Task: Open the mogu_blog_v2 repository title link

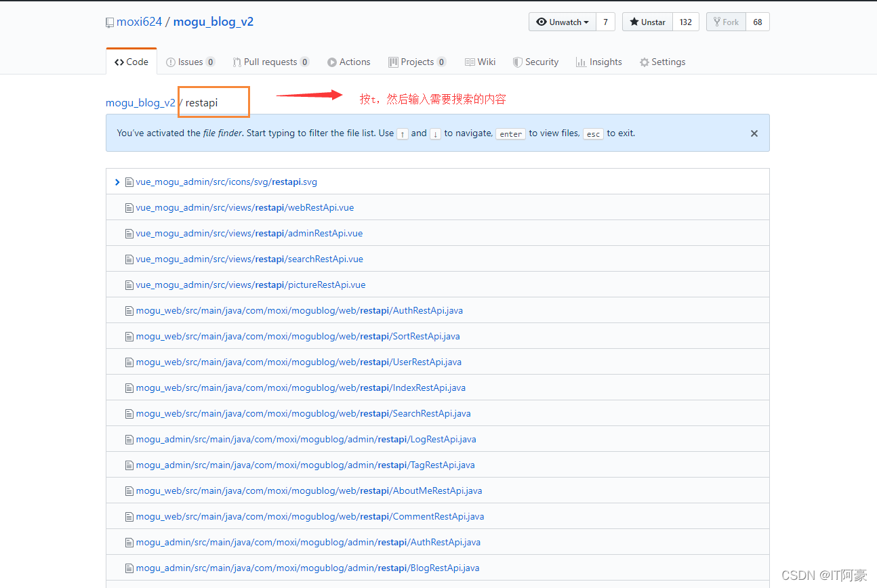Action: point(213,22)
